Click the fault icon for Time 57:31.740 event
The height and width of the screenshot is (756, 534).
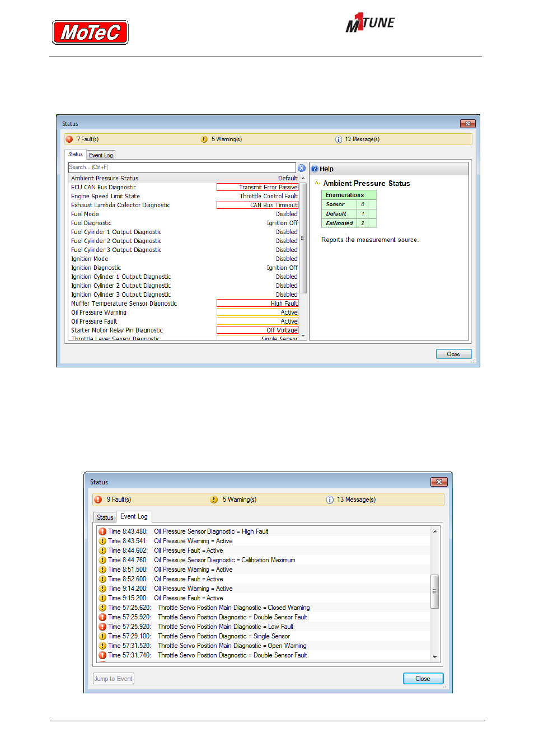click(x=102, y=655)
